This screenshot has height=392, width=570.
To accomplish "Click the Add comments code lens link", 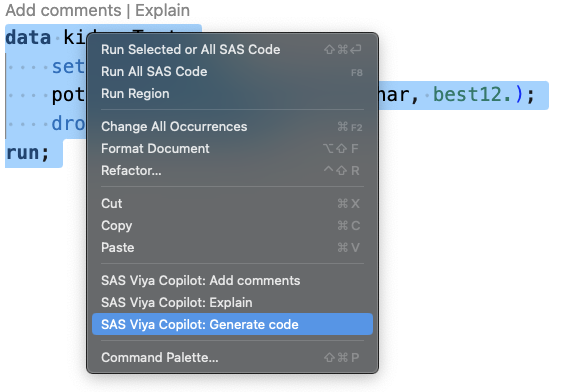I will tap(63, 10).
